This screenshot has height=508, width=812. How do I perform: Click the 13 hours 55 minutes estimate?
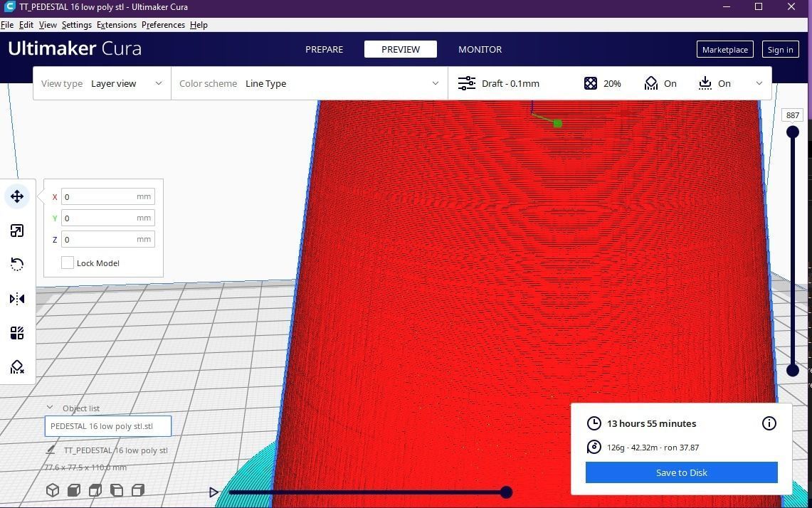651,423
